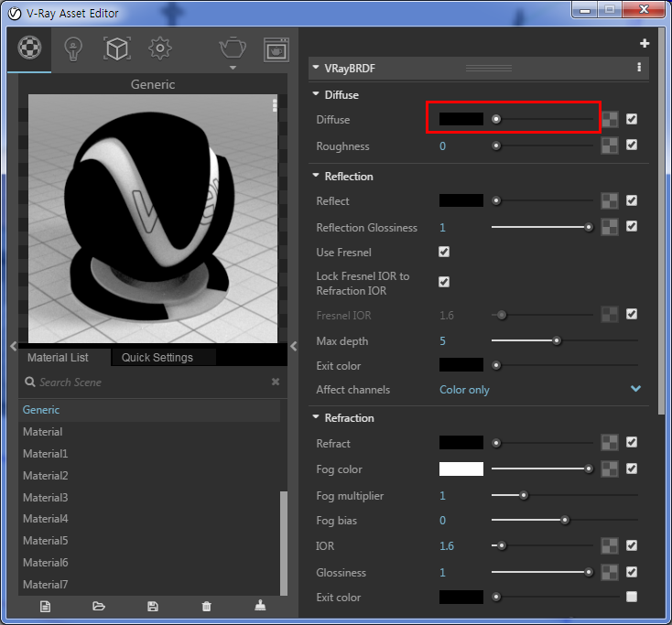The width and height of the screenshot is (672, 625).
Task: Click the Max depth value 5
Action: [x=442, y=341]
